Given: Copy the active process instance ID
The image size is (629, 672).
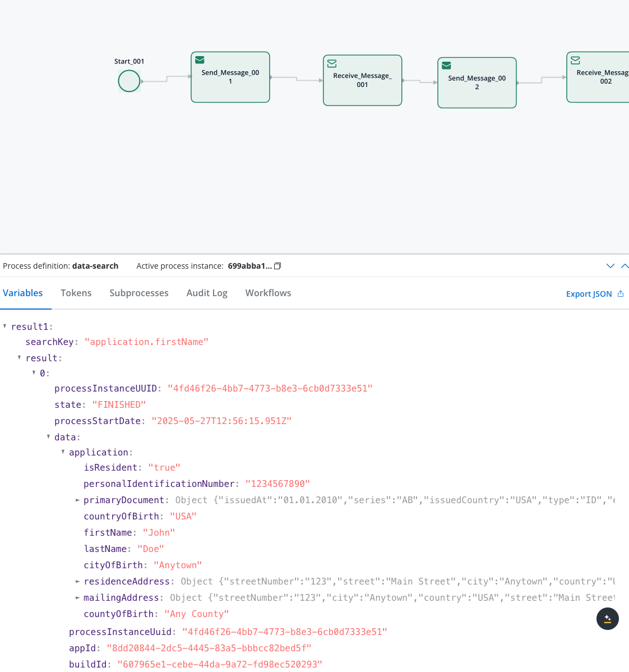Looking at the screenshot, I should pos(277,266).
